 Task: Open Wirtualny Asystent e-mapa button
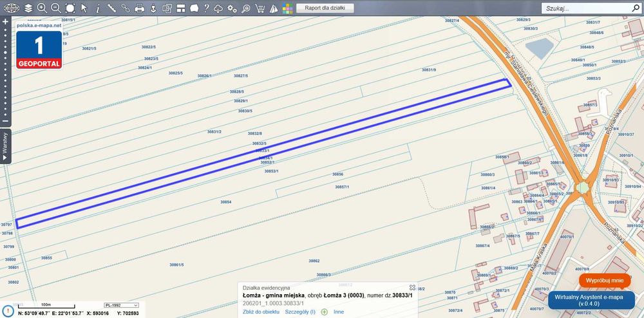tap(591, 301)
